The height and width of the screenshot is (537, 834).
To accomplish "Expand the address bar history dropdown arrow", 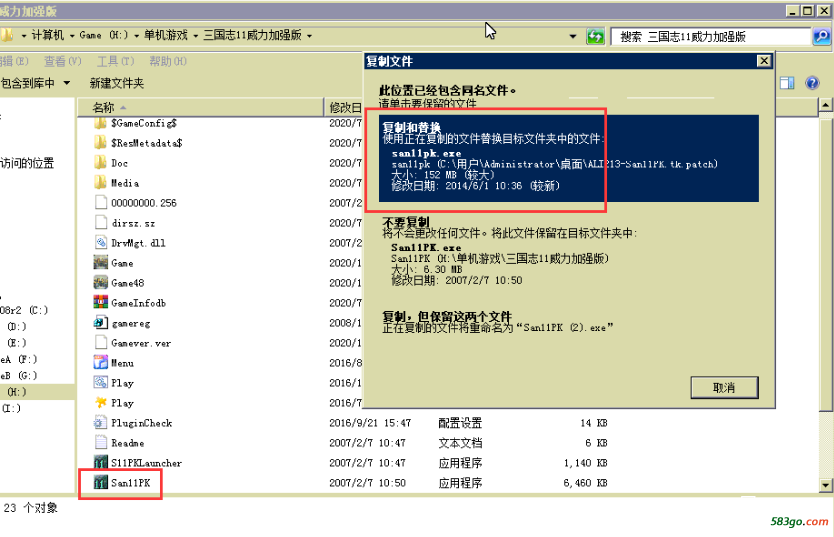I will pos(573,37).
